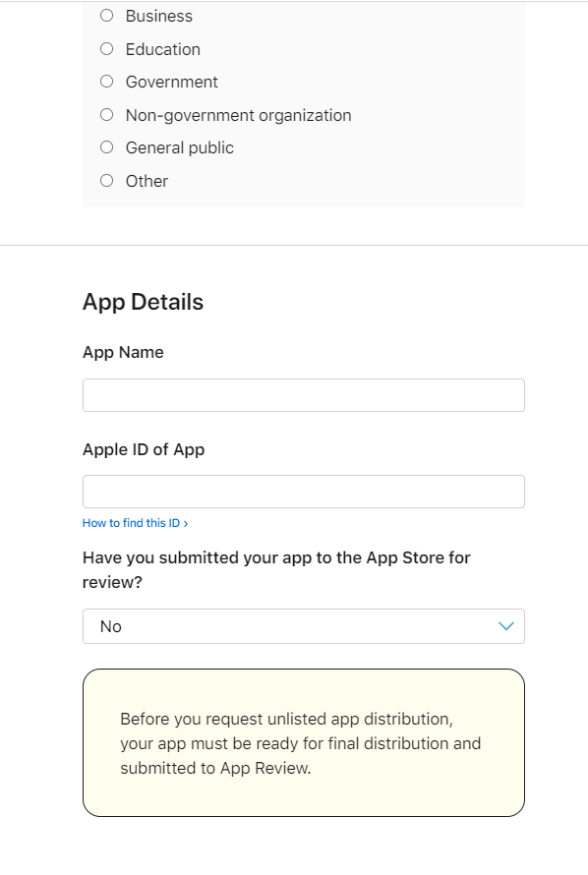Select the Education radio button
Screen dimensions: 588x875
(x=106, y=49)
